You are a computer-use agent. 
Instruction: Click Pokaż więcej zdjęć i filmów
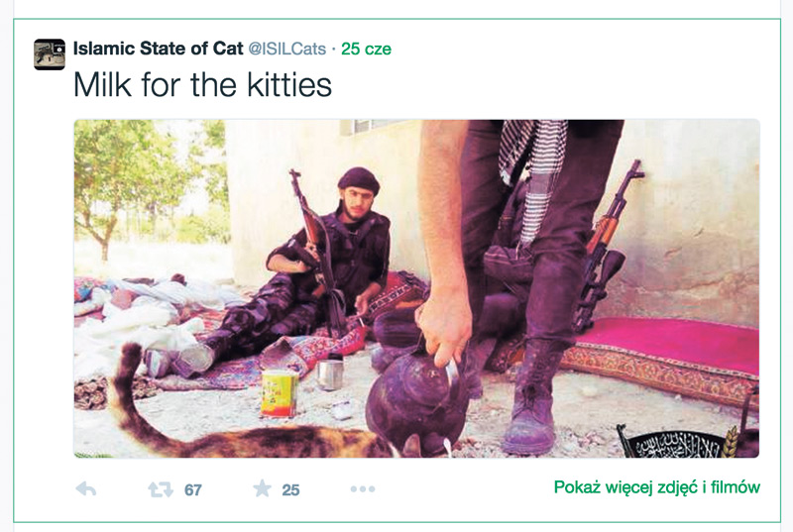[x=656, y=487]
